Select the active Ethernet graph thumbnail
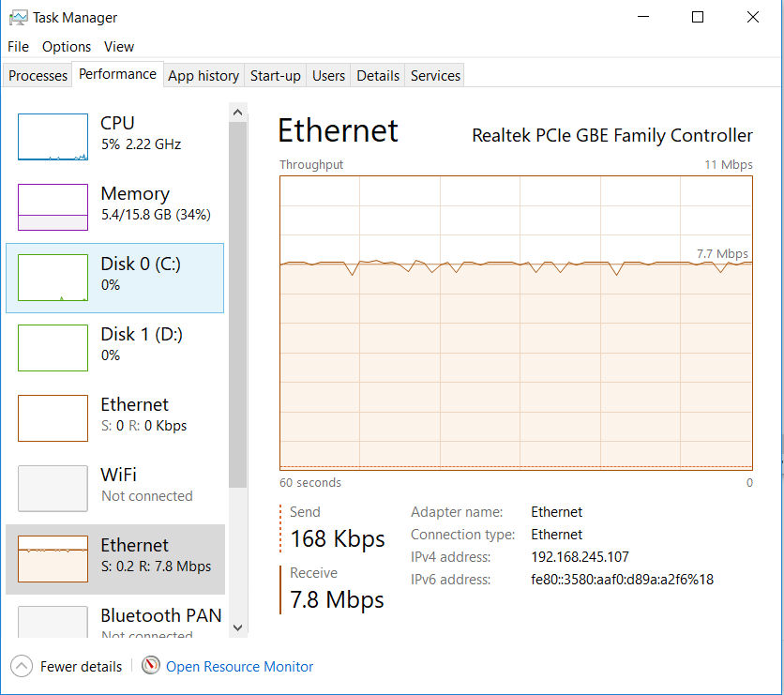The width and height of the screenshot is (784, 695). [53, 558]
